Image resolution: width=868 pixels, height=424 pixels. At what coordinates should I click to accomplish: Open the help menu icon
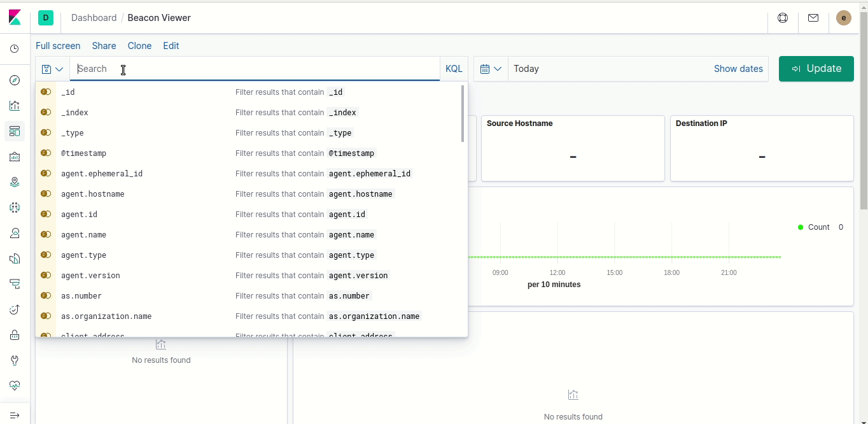coord(783,18)
